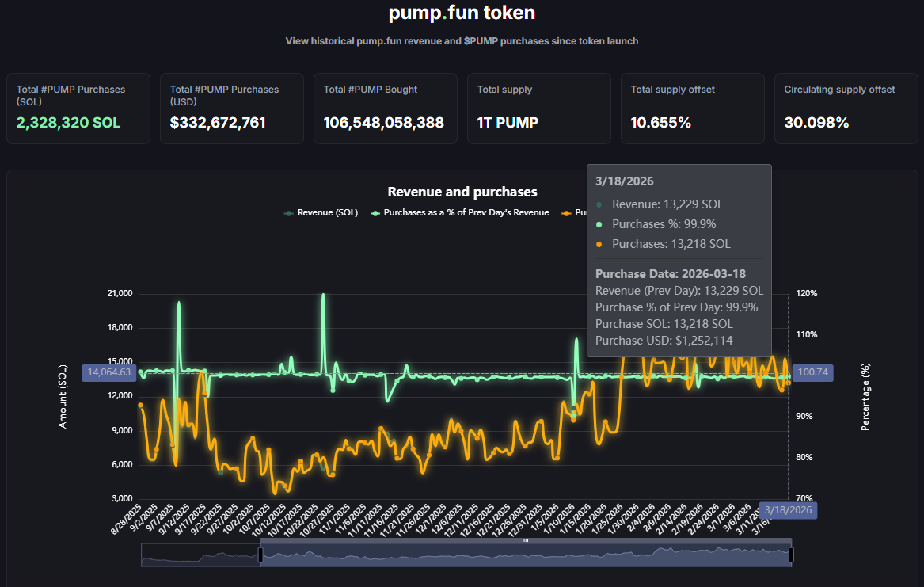Click the Total supply offset 10.655% card
The height and width of the screenshot is (587, 924).
point(692,109)
